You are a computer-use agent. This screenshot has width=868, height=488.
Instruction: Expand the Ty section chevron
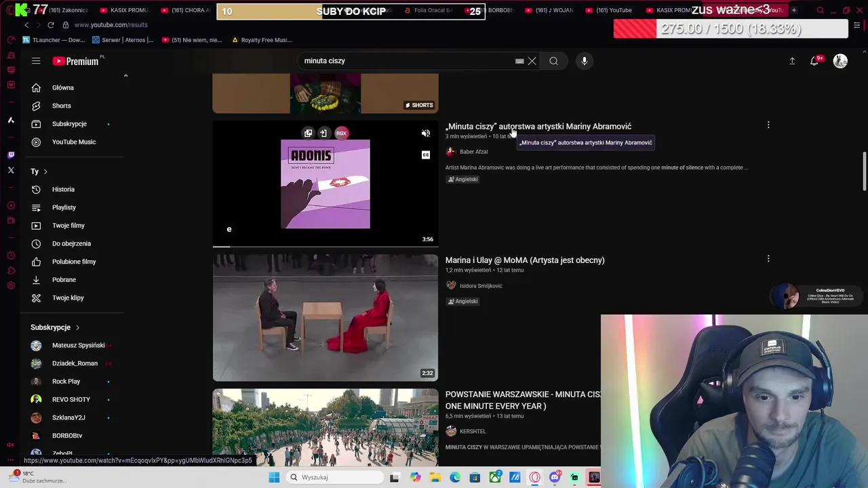pos(45,171)
